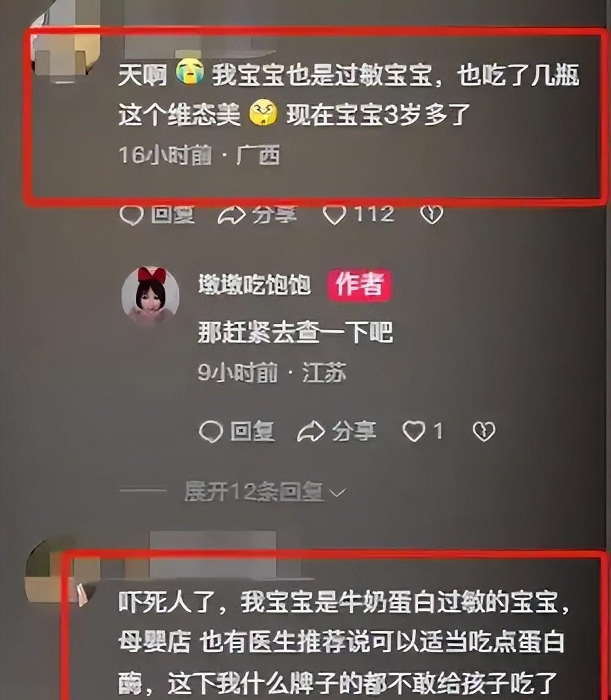Like the author's reply showing 1 heart
This screenshot has height=700, width=611.
tap(414, 432)
